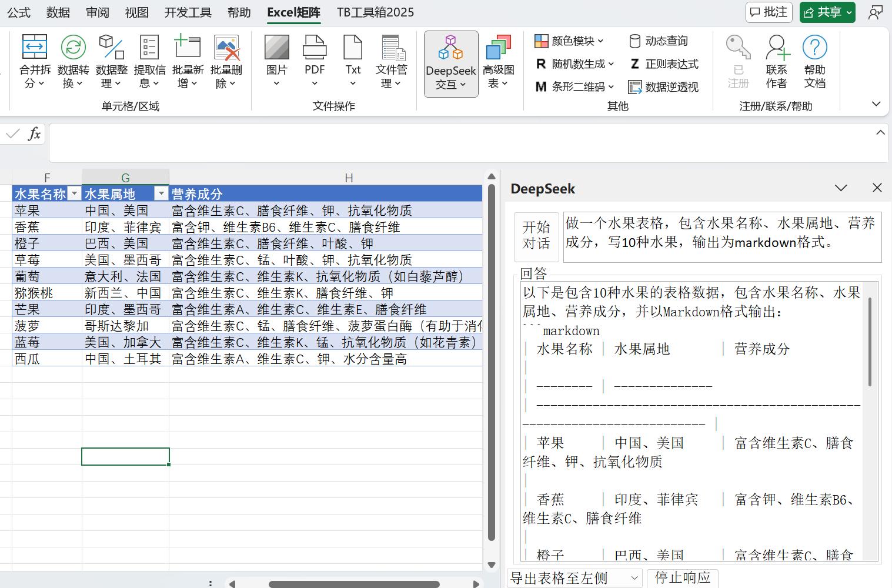Screen dimensions: 892x588
Task: Expand the 导出表格至左侧 combo box
Action: point(634,578)
